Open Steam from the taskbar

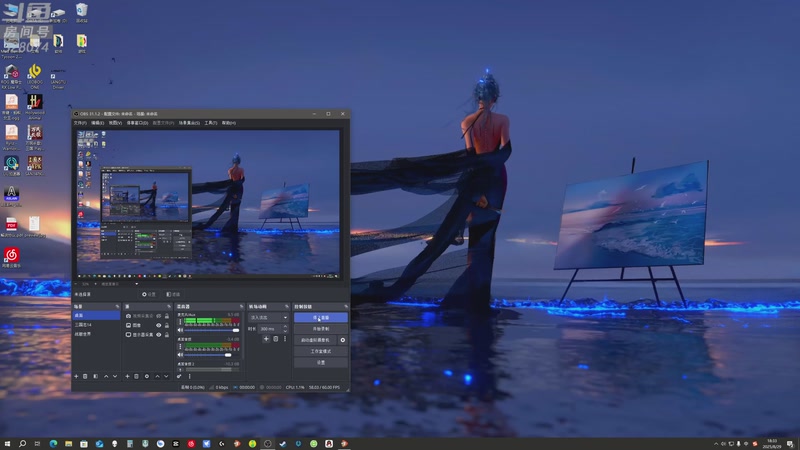[283, 444]
